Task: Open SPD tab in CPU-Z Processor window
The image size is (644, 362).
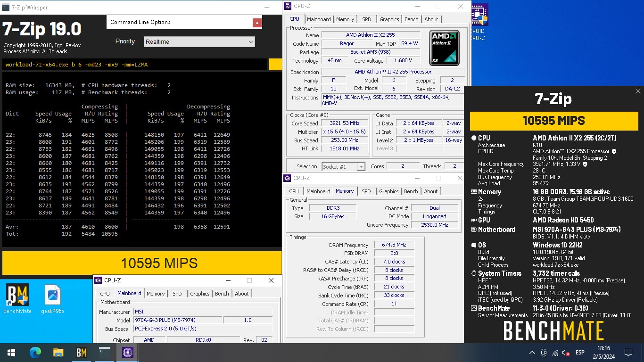Action: (367, 19)
